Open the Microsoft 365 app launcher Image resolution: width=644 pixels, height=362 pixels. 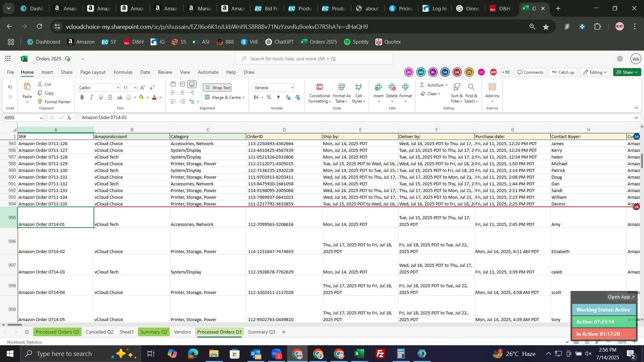(8, 59)
